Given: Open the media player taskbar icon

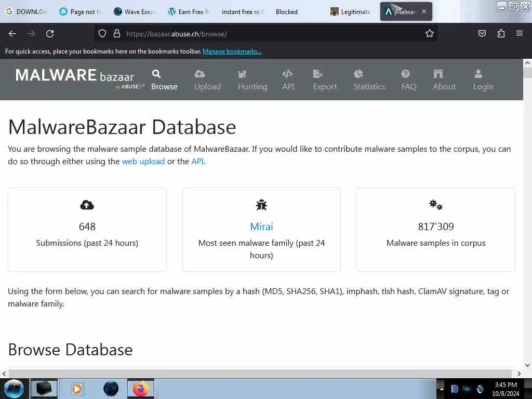Looking at the screenshot, I should (x=77, y=389).
